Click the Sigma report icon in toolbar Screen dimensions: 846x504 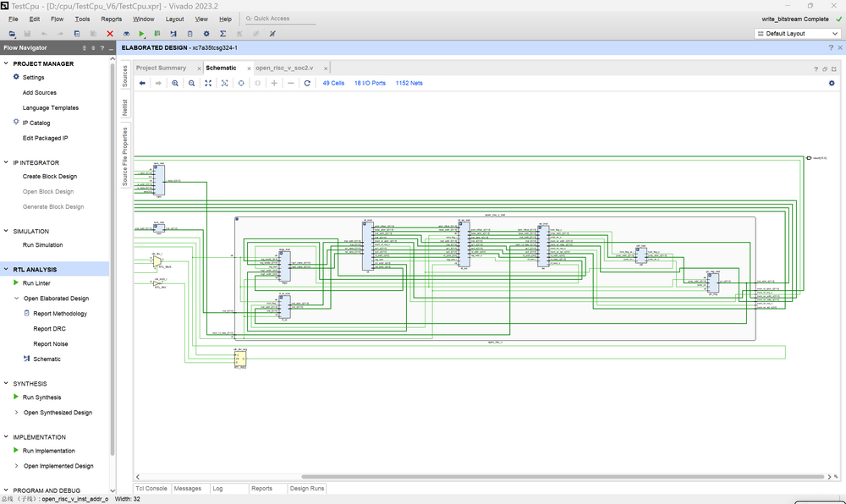222,34
